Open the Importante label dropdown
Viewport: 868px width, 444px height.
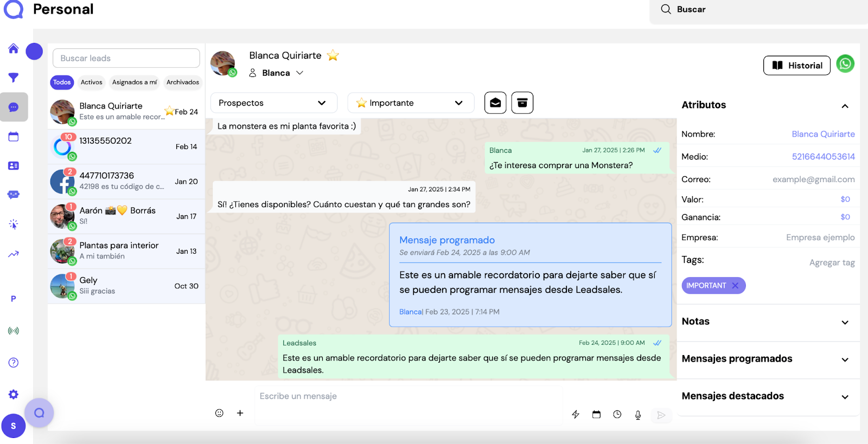pyautogui.click(x=411, y=103)
